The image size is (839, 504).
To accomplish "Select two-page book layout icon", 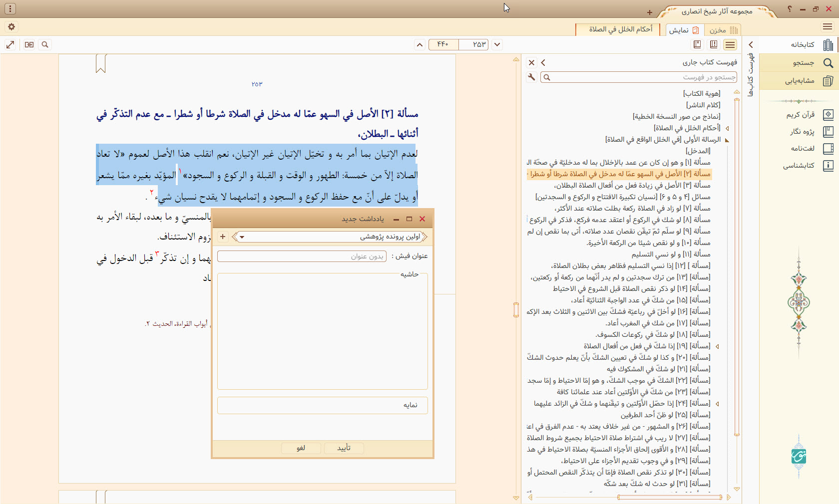I will point(714,44).
